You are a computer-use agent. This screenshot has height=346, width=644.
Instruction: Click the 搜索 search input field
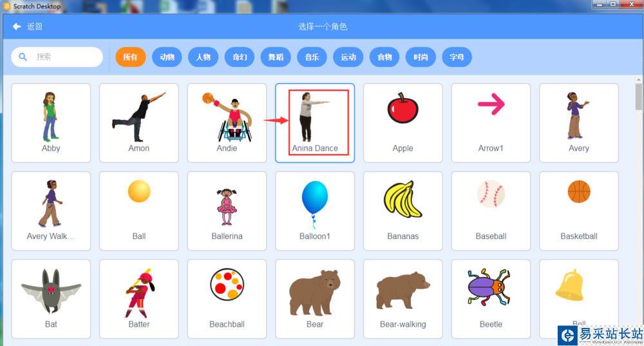coord(57,57)
